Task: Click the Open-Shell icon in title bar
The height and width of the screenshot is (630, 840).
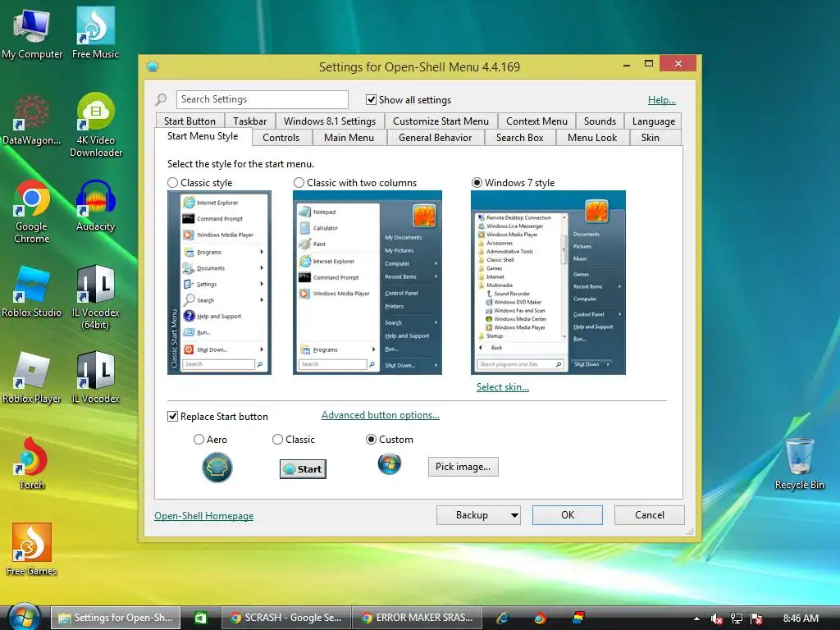Action: click(x=153, y=66)
